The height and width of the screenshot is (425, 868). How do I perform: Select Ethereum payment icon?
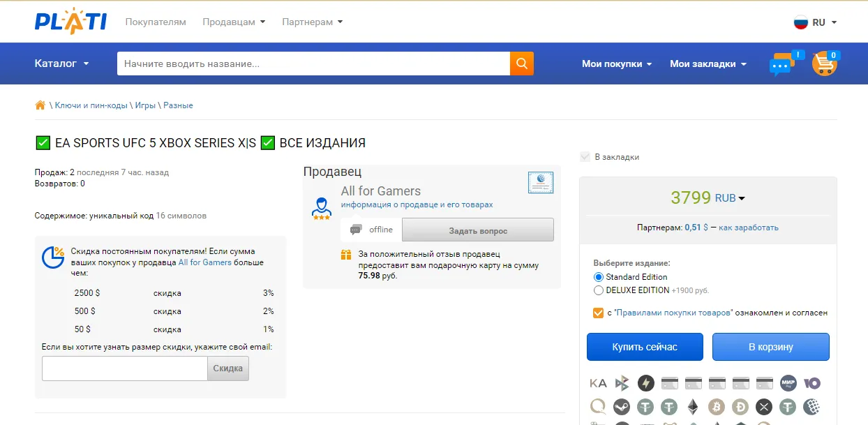pos(693,406)
